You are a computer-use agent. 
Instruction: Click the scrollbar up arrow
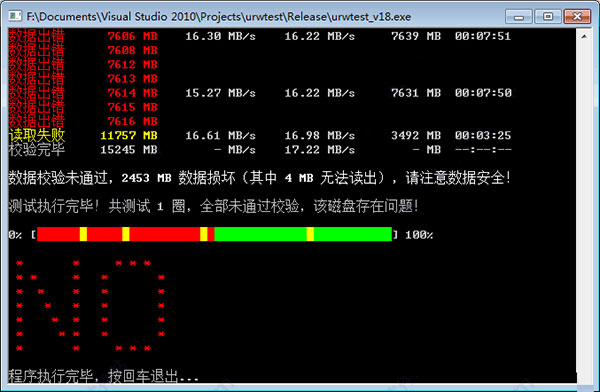tap(584, 36)
